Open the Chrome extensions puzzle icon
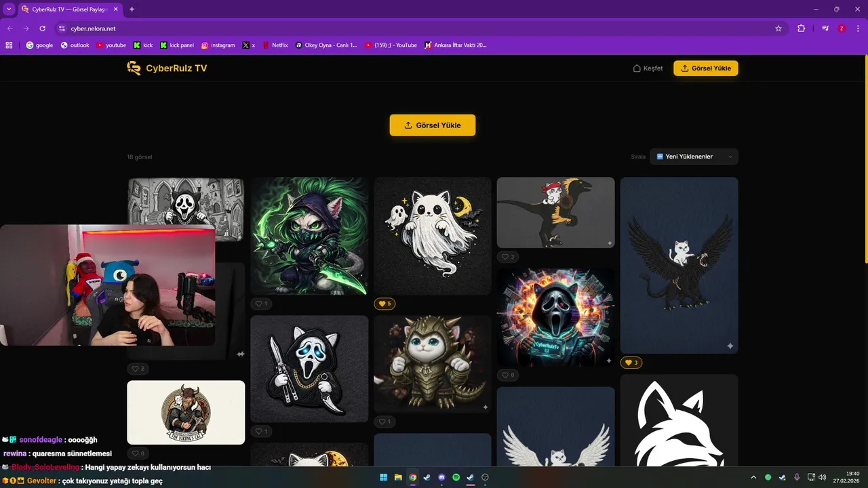Image resolution: width=868 pixels, height=488 pixels. (x=801, y=28)
